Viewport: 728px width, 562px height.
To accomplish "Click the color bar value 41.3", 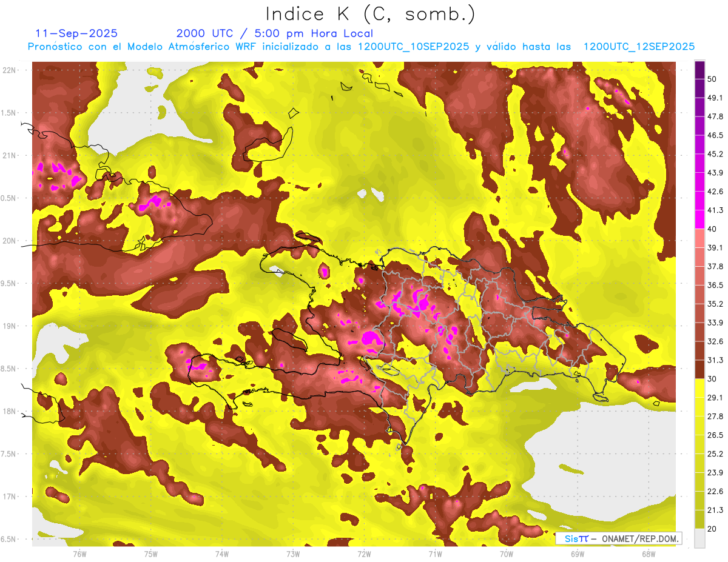I will [714, 210].
